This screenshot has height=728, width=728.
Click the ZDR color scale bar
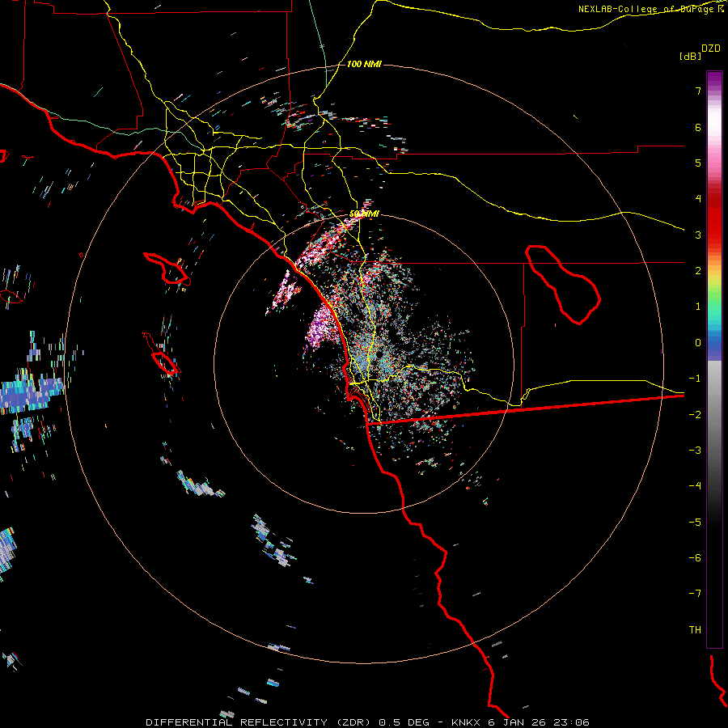714,359
